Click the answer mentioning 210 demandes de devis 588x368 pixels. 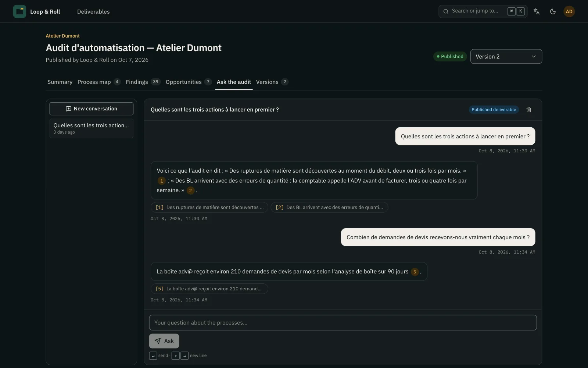289,272
